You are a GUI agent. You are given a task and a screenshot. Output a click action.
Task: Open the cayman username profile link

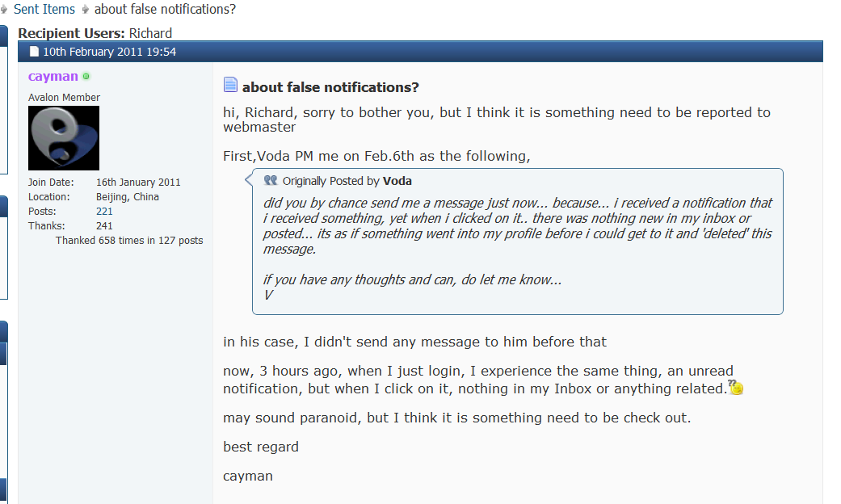point(53,77)
